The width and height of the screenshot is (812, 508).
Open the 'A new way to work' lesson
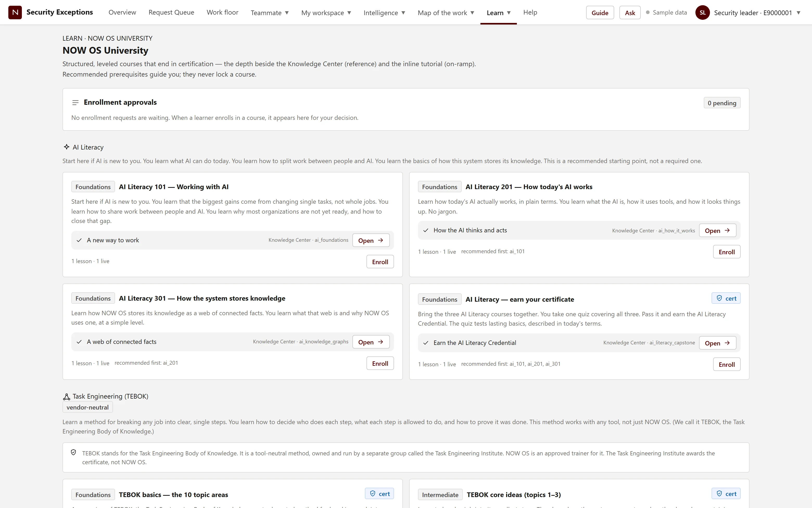tap(371, 240)
